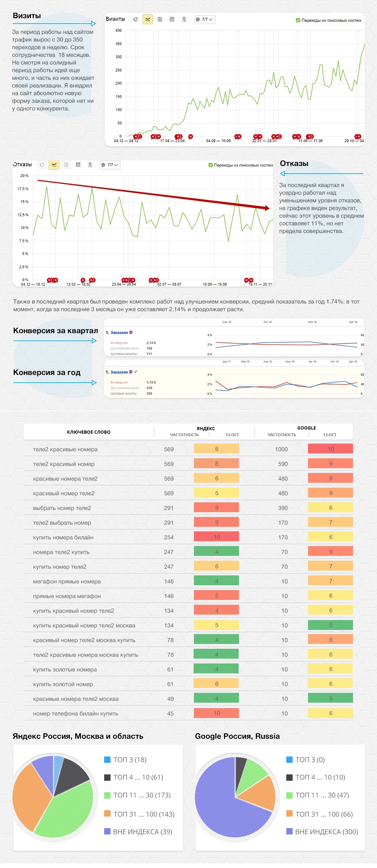Select bar chart view in Визиты toolbar
Screen dimensions: 377x868
coord(172,19)
